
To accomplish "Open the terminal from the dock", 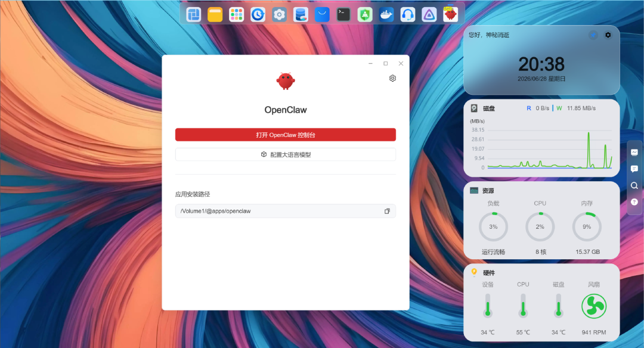I will pos(343,15).
